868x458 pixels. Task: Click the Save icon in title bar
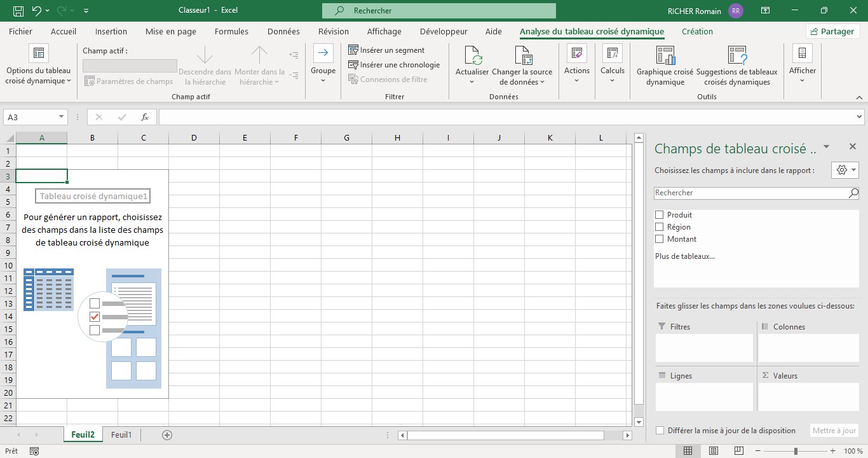18,11
